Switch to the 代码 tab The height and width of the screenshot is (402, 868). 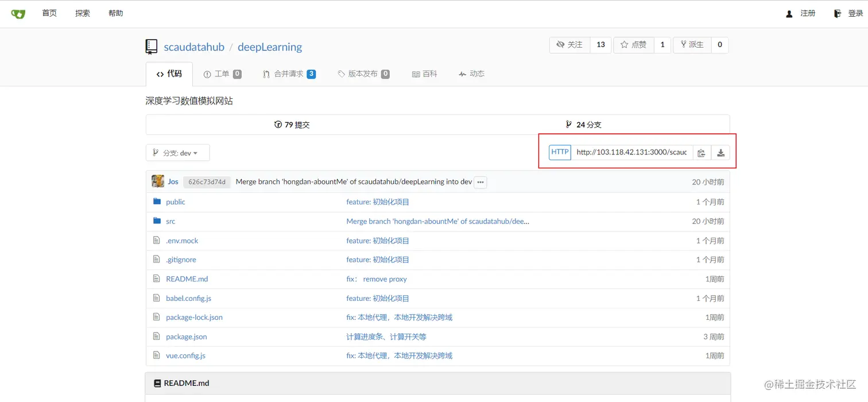pyautogui.click(x=169, y=74)
